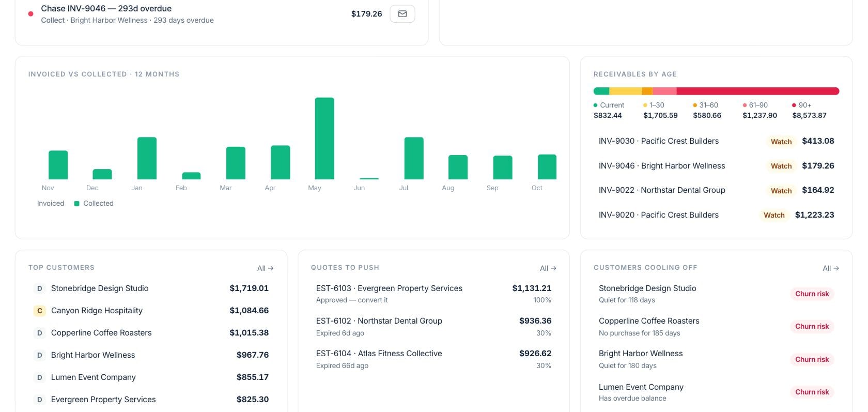Click the red dot on Chase INV-9046 item
The image size is (868, 412).
(x=30, y=14)
